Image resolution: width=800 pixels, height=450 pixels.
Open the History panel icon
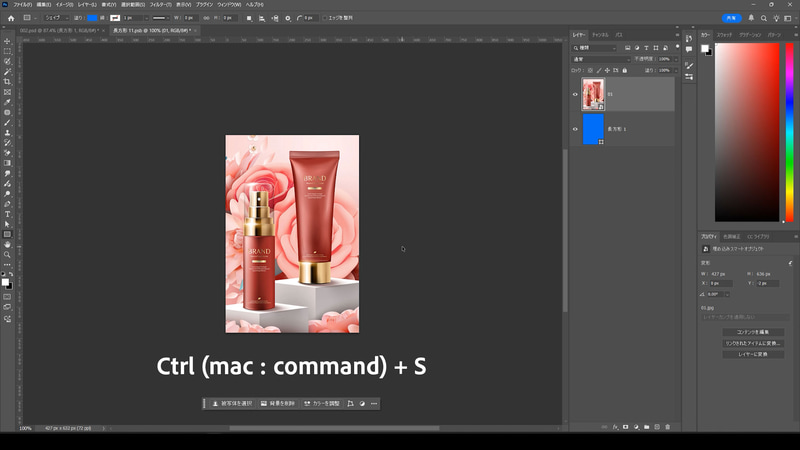689,39
